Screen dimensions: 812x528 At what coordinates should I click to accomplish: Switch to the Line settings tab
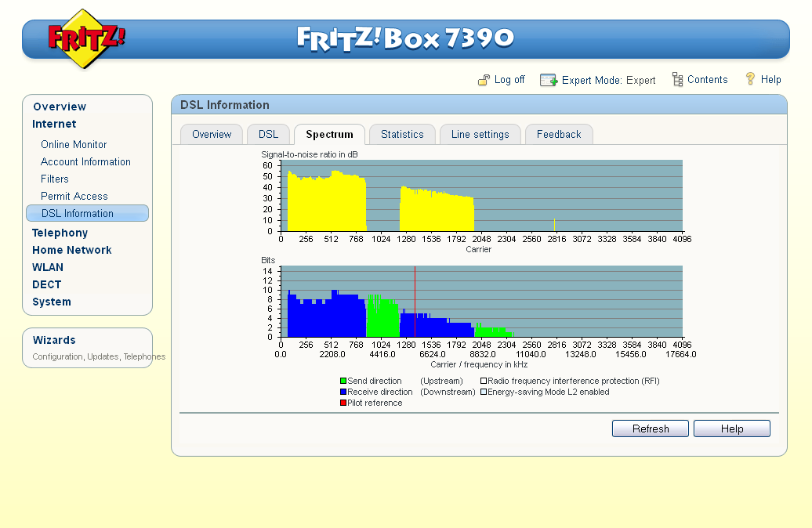coord(480,134)
